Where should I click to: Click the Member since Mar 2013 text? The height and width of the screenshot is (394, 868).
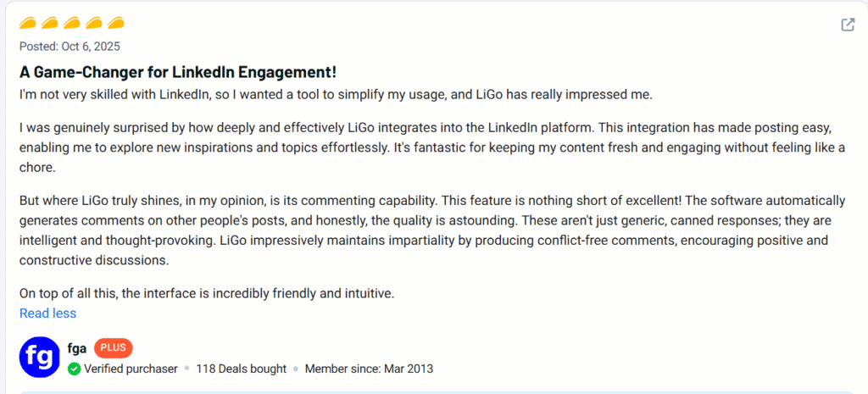point(369,369)
